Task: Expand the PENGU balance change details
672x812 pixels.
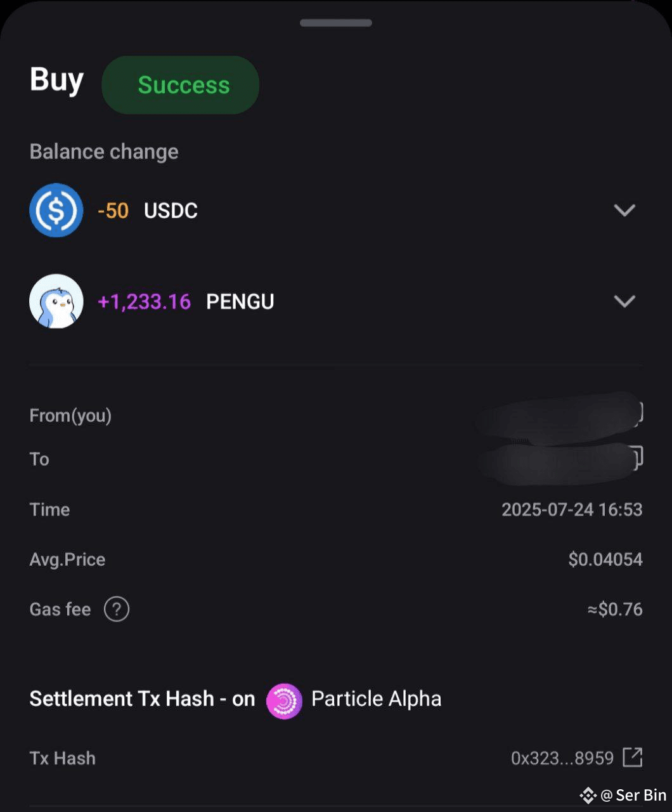Action: click(624, 301)
